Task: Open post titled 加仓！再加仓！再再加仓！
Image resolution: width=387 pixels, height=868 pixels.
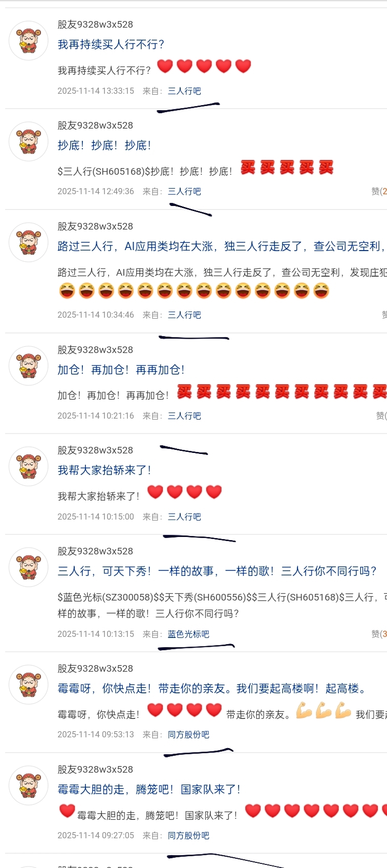Action: [121, 370]
